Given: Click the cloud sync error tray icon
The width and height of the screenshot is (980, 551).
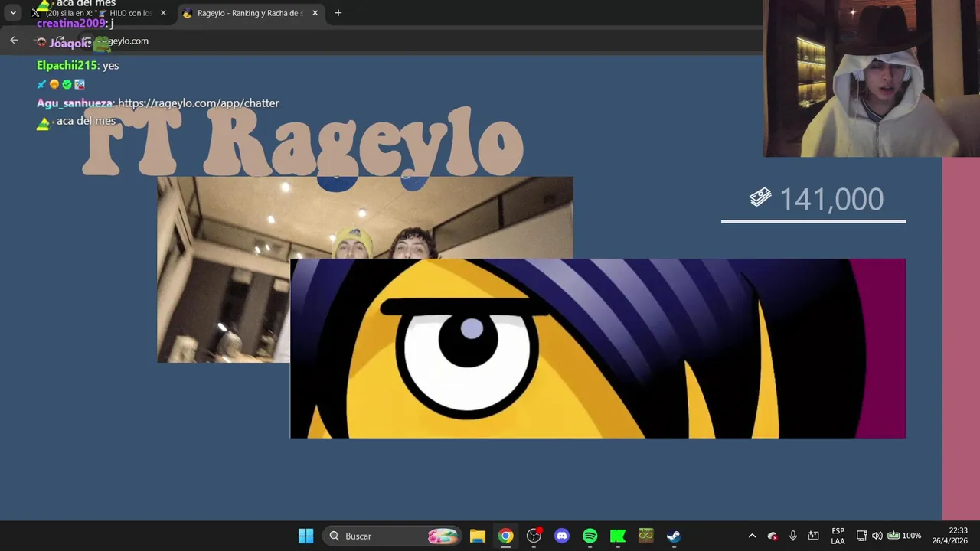Looking at the screenshot, I should point(773,536).
